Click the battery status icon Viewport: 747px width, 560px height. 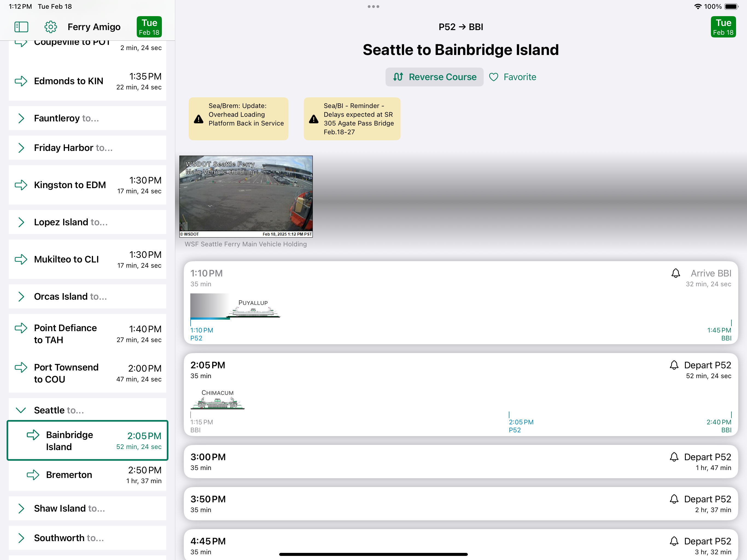731,6
